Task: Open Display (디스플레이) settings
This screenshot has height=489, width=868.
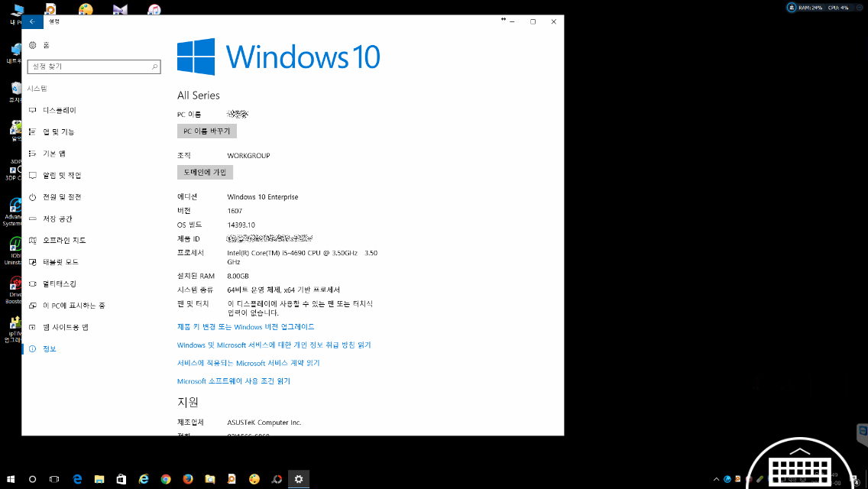Action: [60, 111]
